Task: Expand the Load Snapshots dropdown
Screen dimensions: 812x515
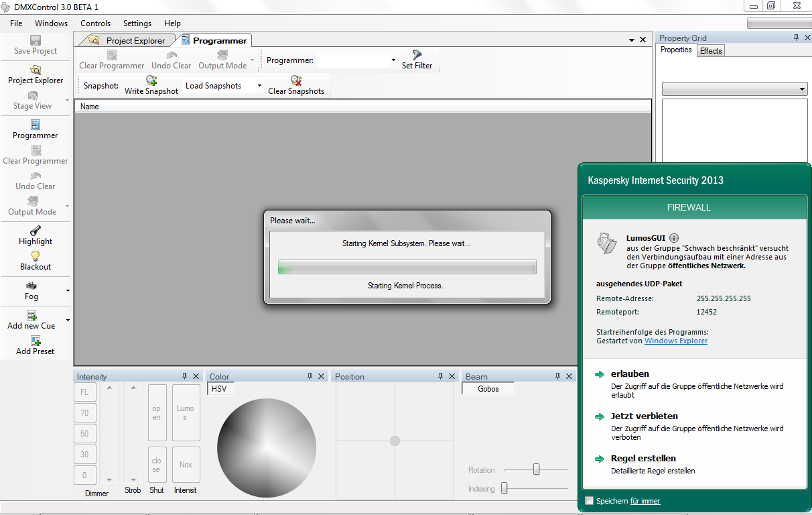Action: (x=259, y=86)
